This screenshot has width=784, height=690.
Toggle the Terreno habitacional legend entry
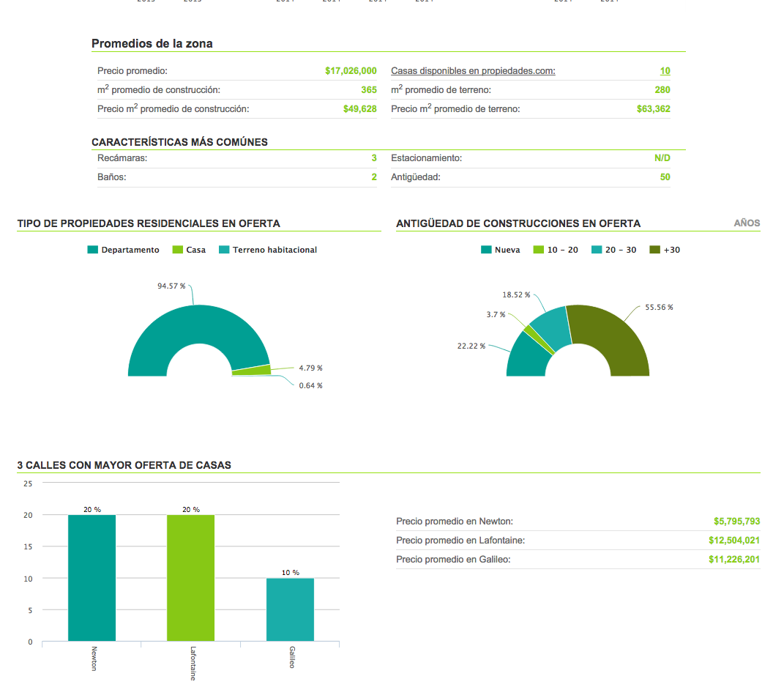268,250
